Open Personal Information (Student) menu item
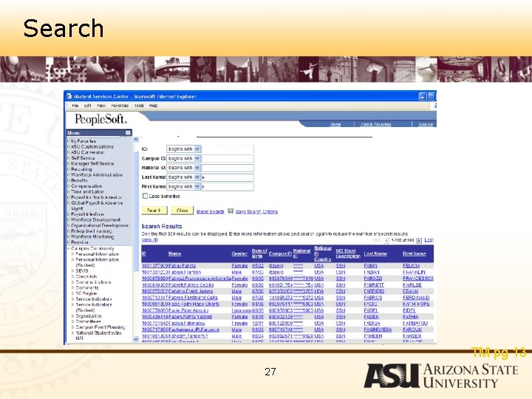 97,262
